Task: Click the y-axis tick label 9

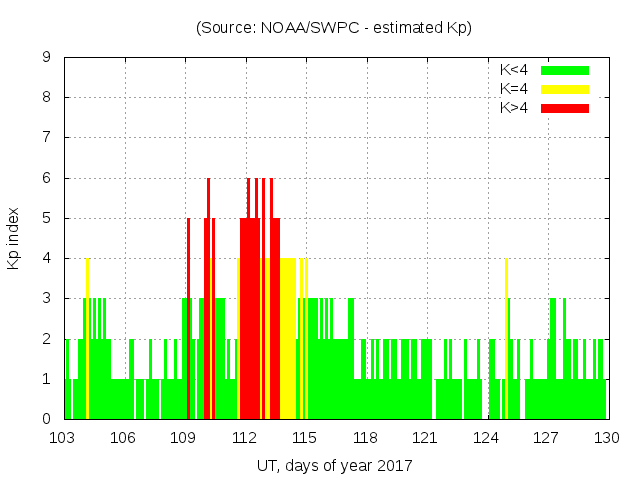Action: (47, 57)
